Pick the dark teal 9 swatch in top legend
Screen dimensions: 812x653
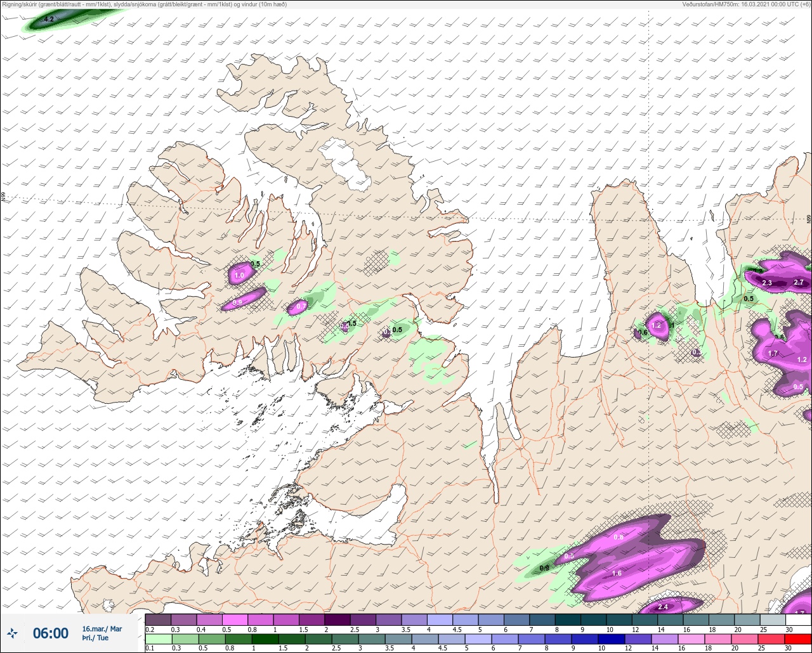coord(593,619)
